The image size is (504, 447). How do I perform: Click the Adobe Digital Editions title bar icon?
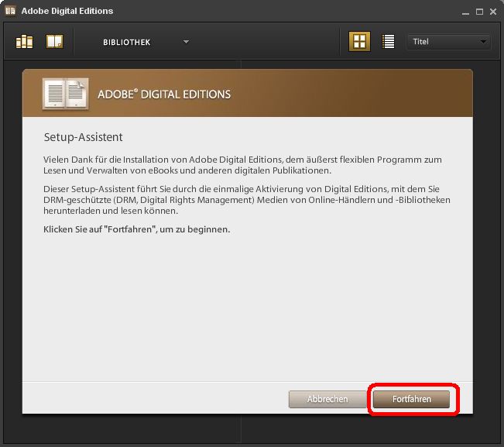pyautogui.click(x=10, y=11)
